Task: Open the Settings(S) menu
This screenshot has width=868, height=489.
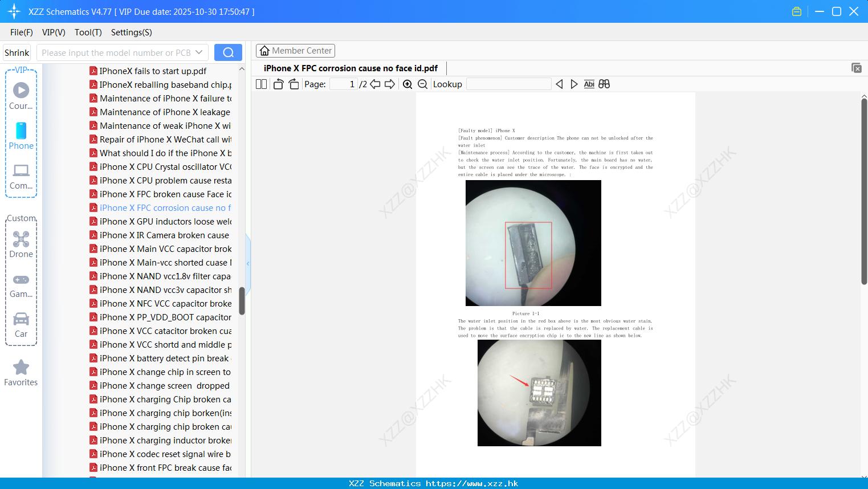Action: [x=132, y=32]
